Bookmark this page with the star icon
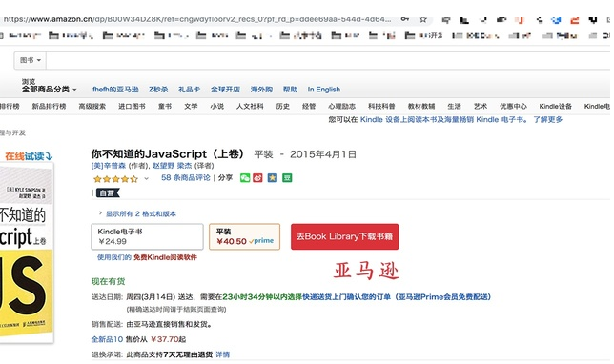The image size is (614, 364). pos(423,19)
